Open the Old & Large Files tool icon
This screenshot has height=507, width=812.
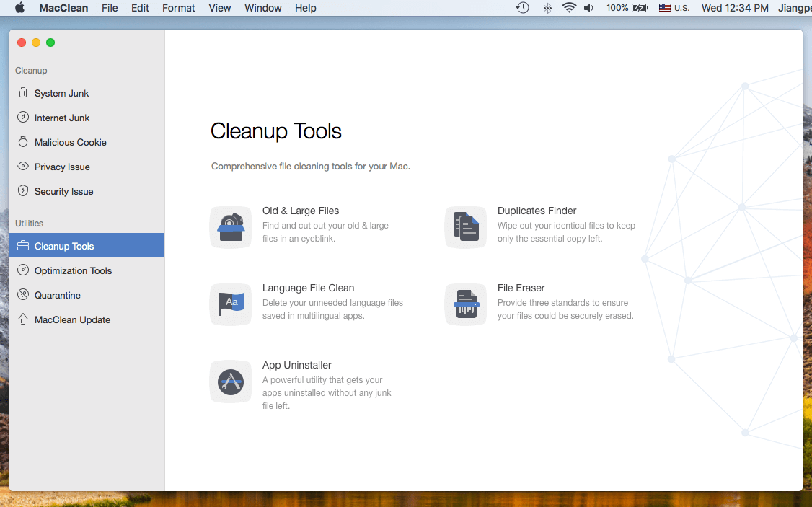point(231,227)
